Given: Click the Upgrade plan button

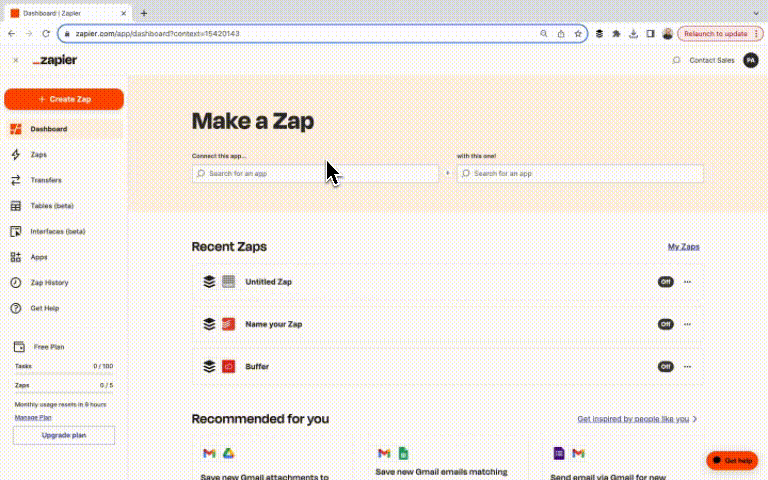Looking at the screenshot, I should click(x=64, y=435).
